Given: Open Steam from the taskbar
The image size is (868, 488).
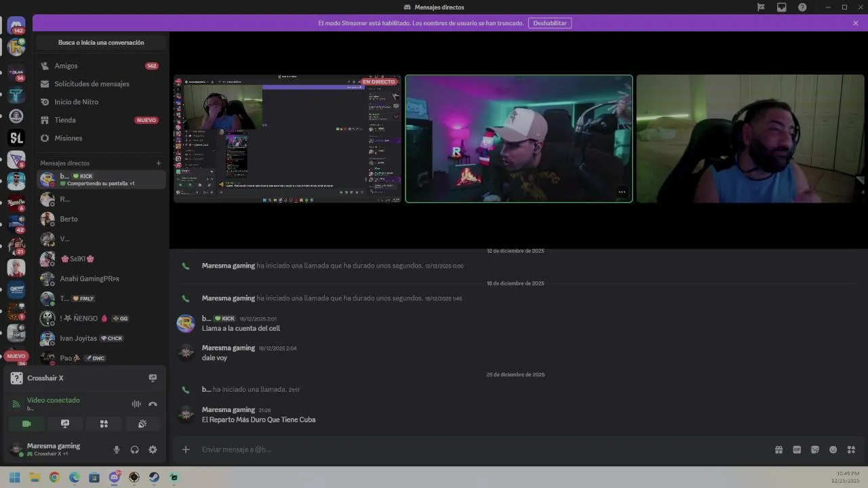Looking at the screenshot, I should pyautogui.click(x=154, y=477).
